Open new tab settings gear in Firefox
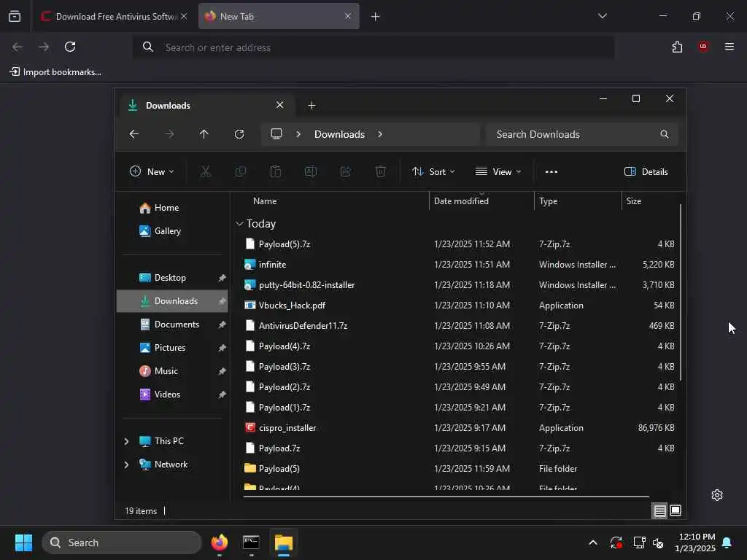 coord(717,495)
